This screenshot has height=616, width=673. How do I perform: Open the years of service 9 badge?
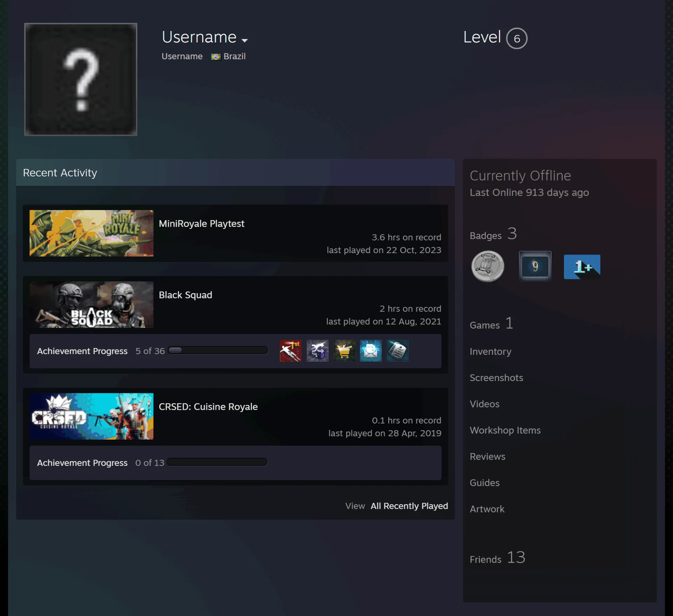(x=535, y=266)
